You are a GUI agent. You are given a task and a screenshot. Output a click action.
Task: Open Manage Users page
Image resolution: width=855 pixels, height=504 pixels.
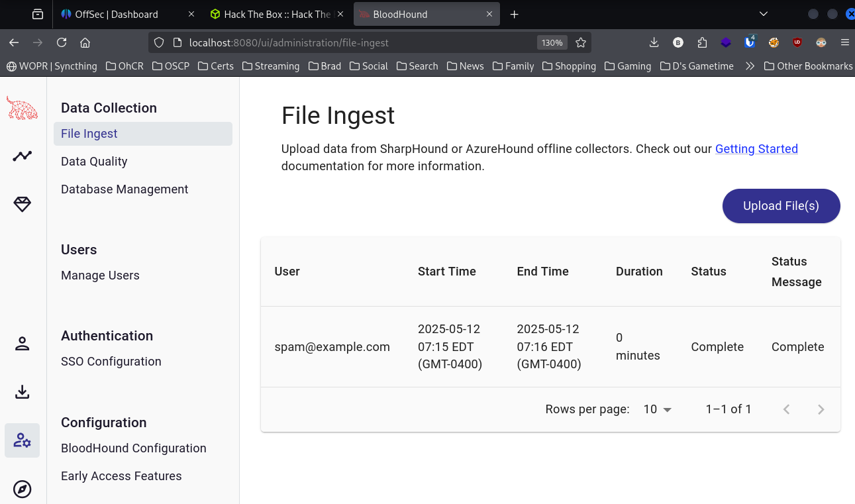click(100, 276)
